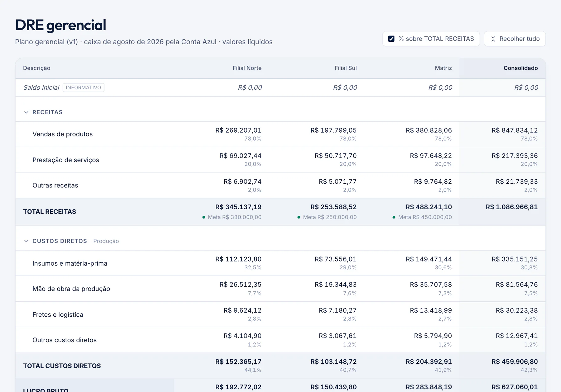Click the TOTAL RECEITAS summary row label

pos(50,212)
